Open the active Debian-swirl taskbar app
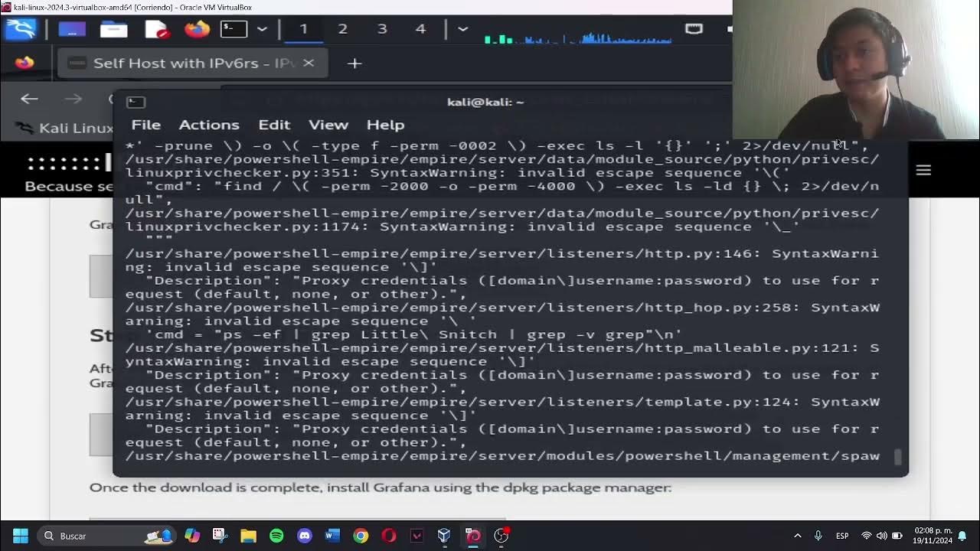The width and height of the screenshot is (980, 551). [x=473, y=536]
